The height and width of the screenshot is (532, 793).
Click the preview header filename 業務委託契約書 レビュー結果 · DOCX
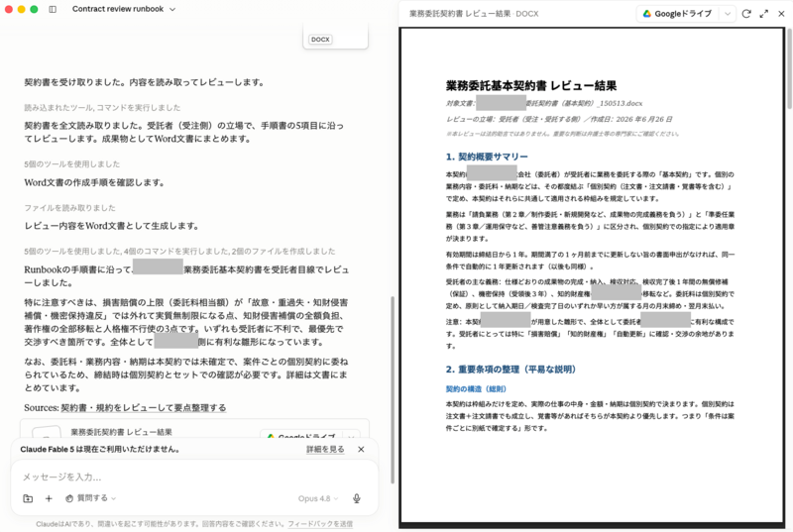[474, 14]
